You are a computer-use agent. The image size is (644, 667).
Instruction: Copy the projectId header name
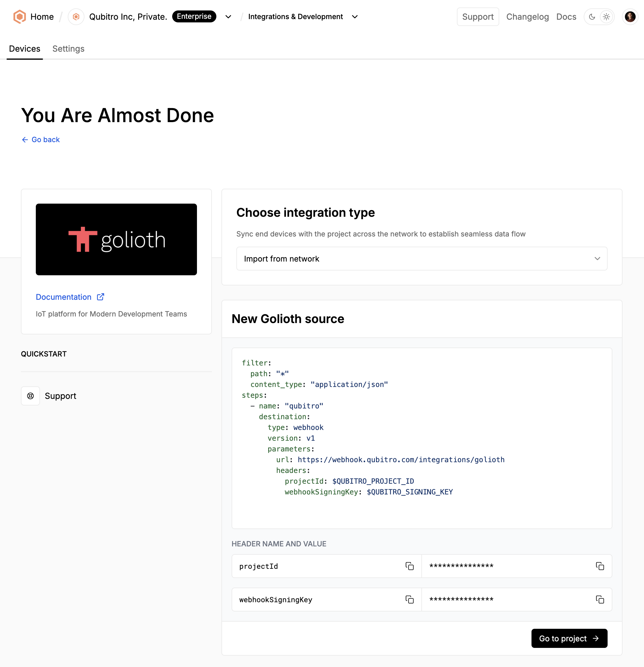(409, 566)
